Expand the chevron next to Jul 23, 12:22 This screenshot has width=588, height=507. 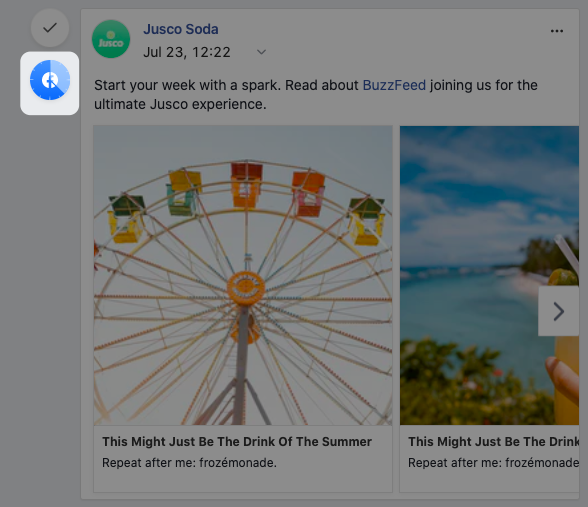pos(261,52)
